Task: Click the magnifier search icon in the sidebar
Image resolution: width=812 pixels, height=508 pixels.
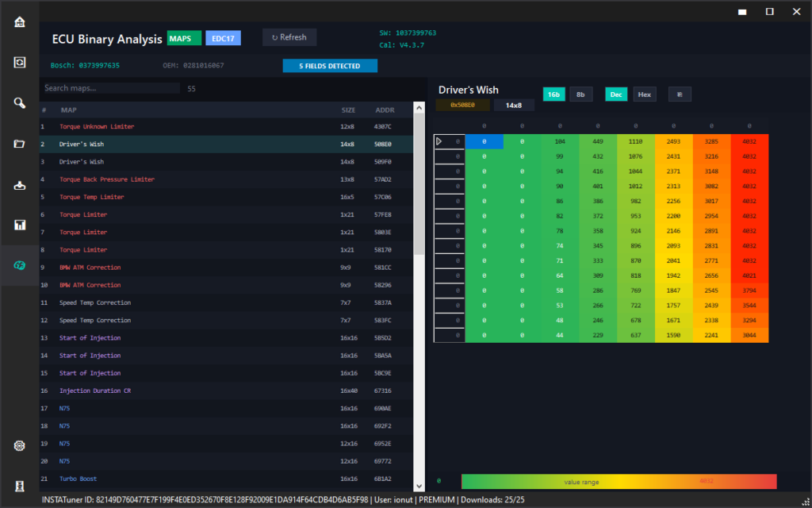Action: (x=20, y=102)
